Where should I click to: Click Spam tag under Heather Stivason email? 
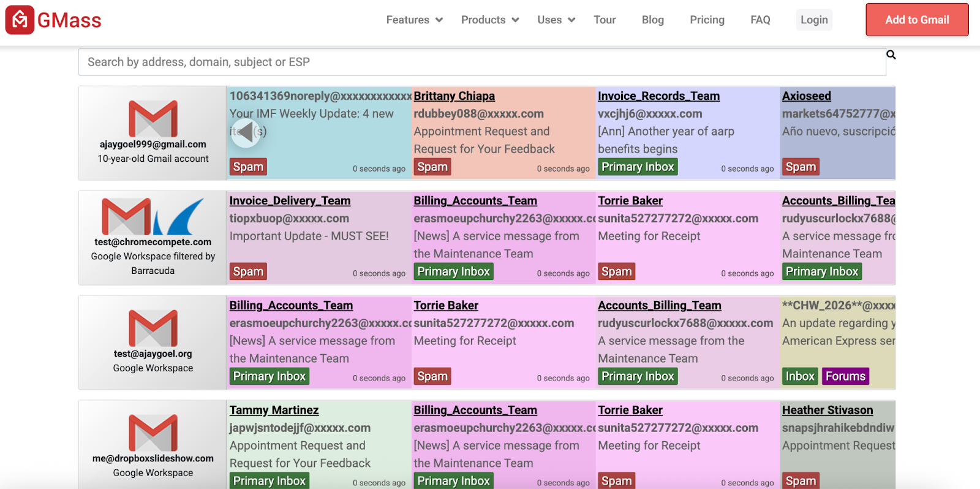pos(801,480)
